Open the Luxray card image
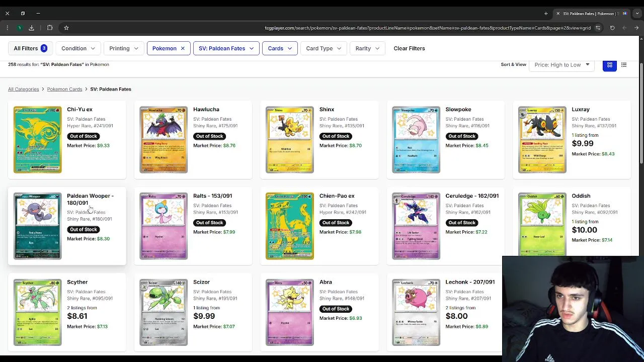Image resolution: width=644 pixels, height=362 pixels. click(542, 139)
